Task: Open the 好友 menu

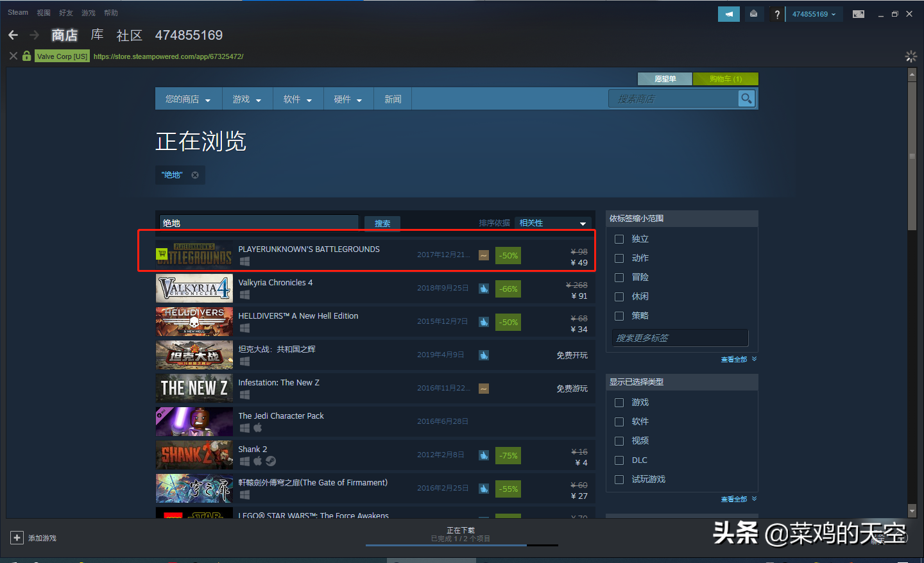Action: point(66,13)
